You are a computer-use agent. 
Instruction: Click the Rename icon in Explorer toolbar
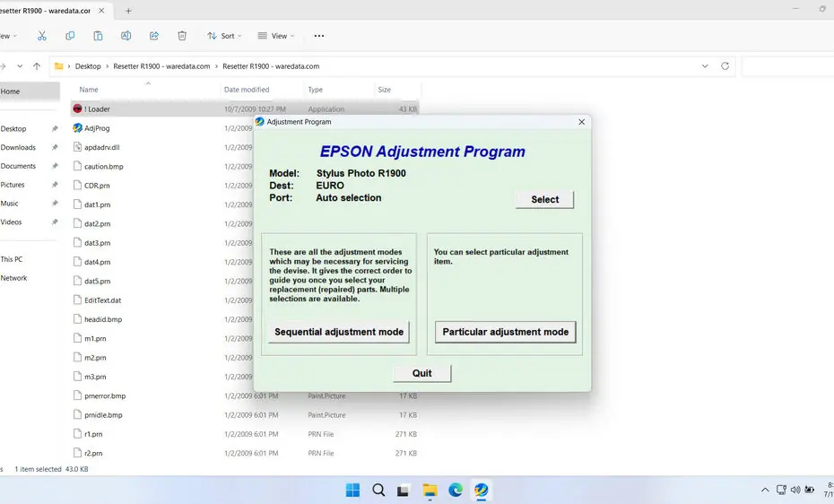(x=126, y=36)
